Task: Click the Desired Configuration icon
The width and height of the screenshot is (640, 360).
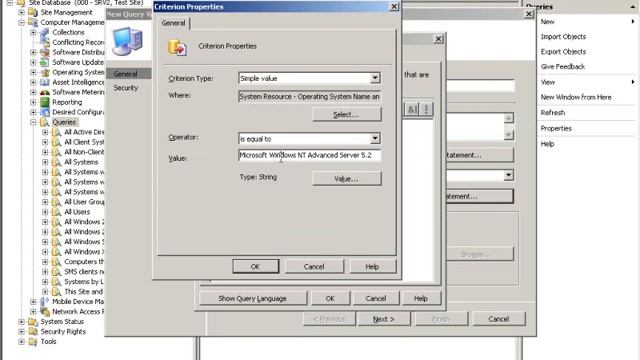Action: click(x=45, y=112)
